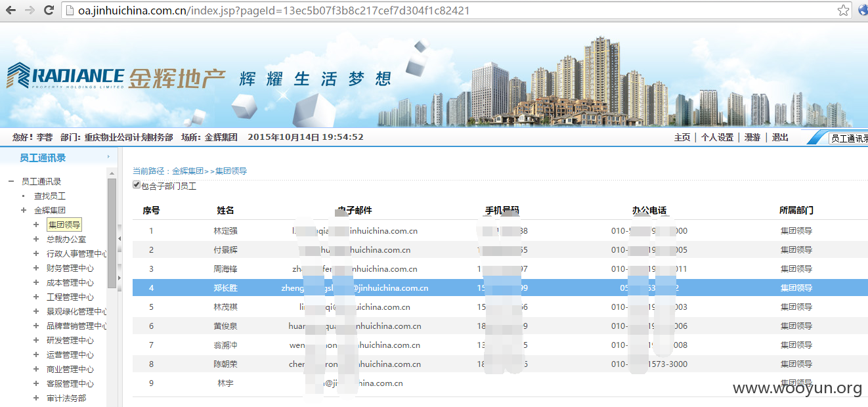Expand the 审计法务部 node
The image size is (868, 407).
(36, 398)
